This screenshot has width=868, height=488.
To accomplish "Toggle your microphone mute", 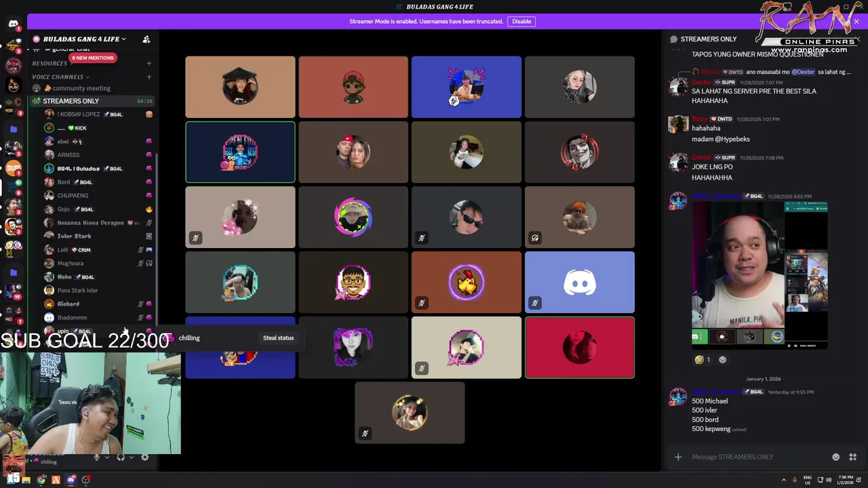I will pyautogui.click(x=97, y=457).
